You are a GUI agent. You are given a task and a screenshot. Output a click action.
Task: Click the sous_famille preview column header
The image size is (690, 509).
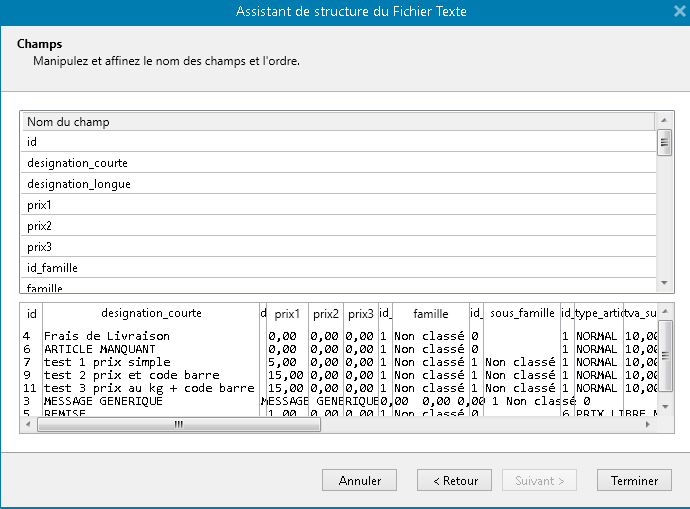[x=521, y=313]
